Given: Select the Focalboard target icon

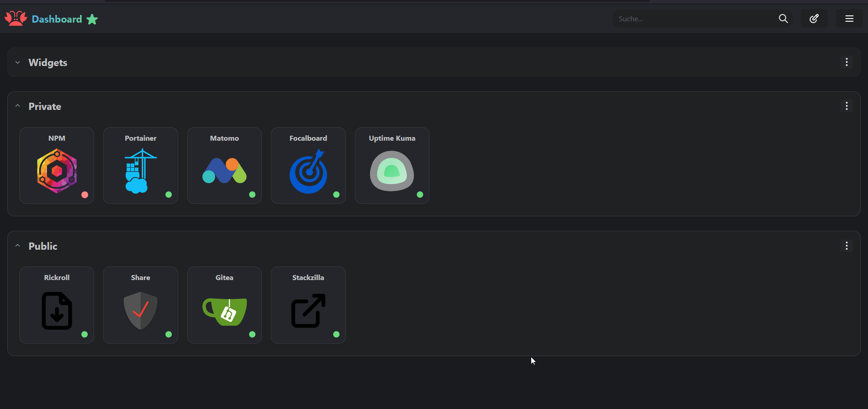Looking at the screenshot, I should [308, 172].
